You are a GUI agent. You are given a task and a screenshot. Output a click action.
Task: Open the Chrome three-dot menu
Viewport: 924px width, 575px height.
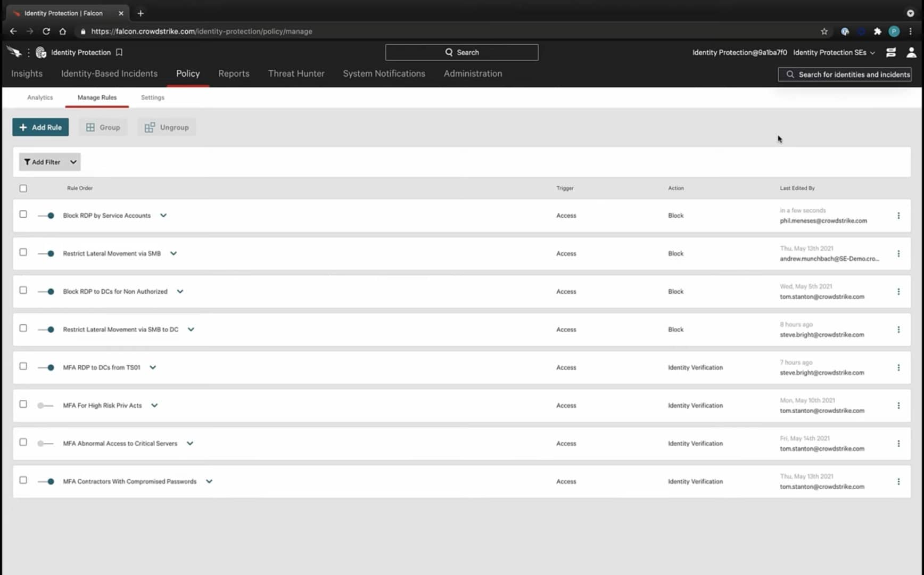[x=911, y=31]
